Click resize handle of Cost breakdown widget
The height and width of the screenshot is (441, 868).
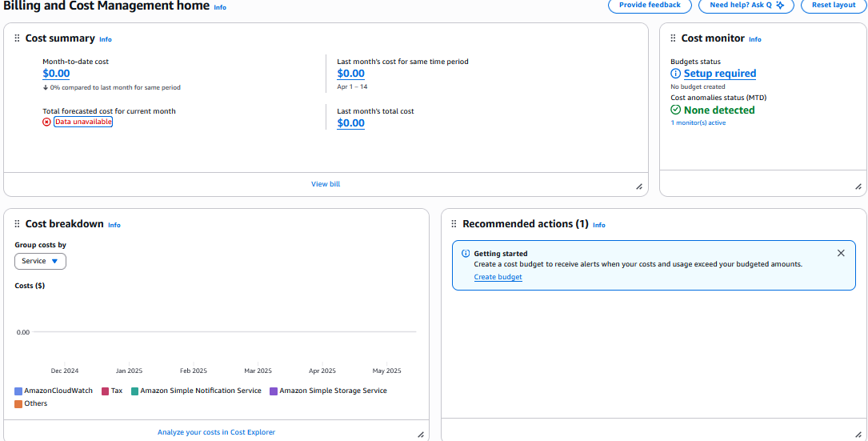(421, 434)
